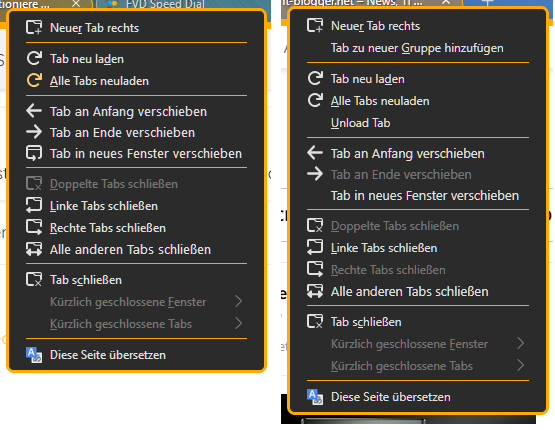Expand Kürzlich geschlossene Tabs arrow in left menu
The height and width of the screenshot is (430, 555).
(239, 323)
